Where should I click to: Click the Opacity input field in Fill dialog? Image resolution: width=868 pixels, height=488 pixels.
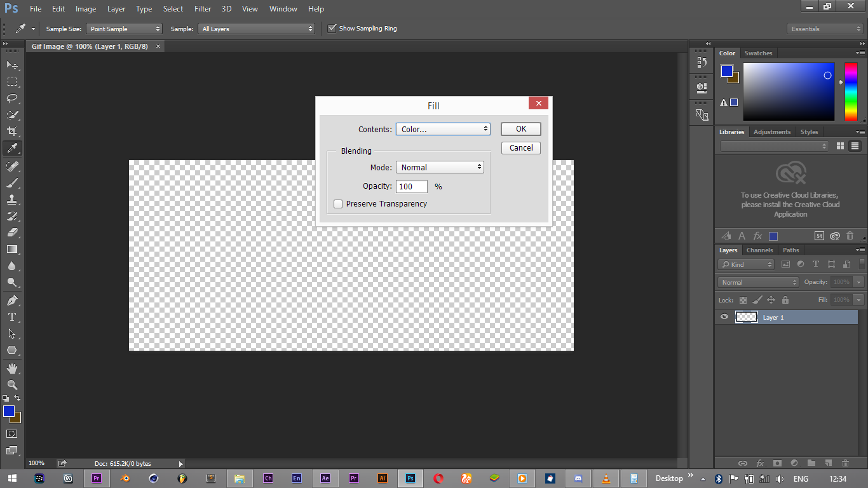pos(411,186)
